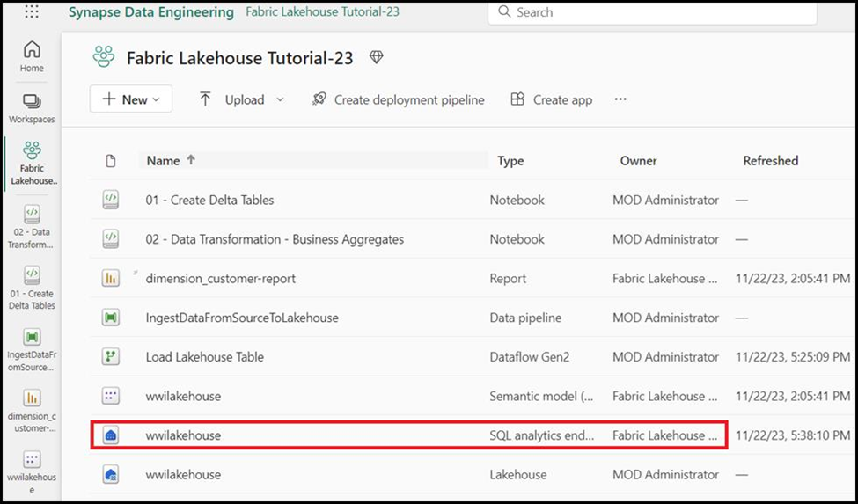
Task: Sort by Name column header
Action: click(163, 161)
